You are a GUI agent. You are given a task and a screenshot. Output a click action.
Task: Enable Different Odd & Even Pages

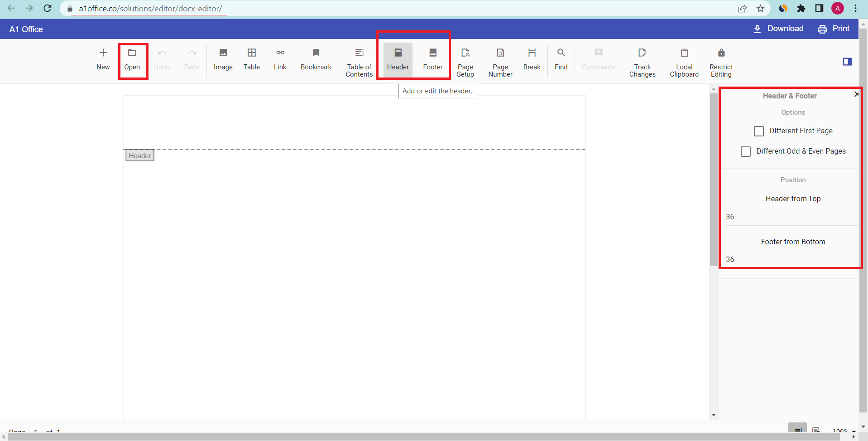(x=746, y=151)
